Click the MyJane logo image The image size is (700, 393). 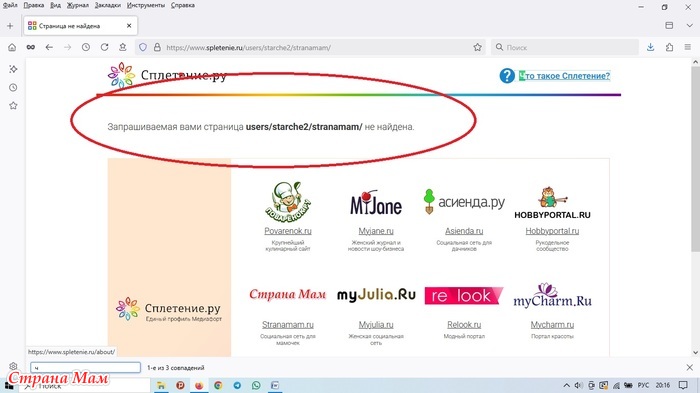tap(376, 202)
